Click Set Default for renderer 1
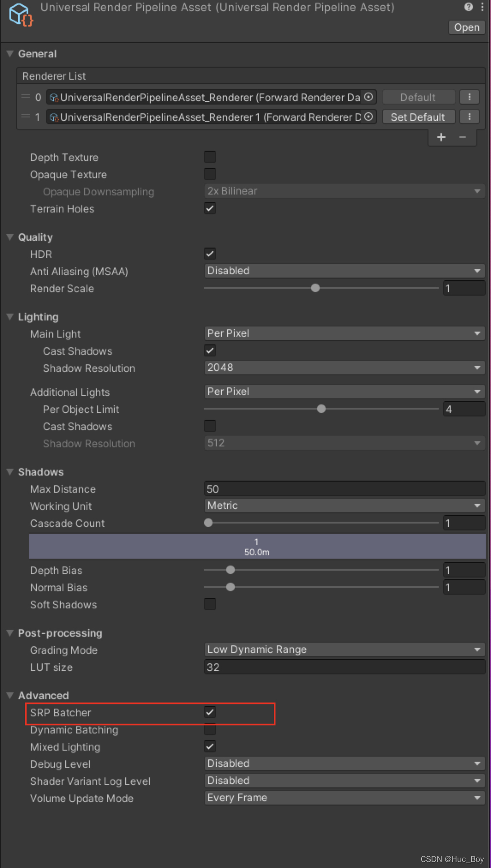 [x=418, y=117]
